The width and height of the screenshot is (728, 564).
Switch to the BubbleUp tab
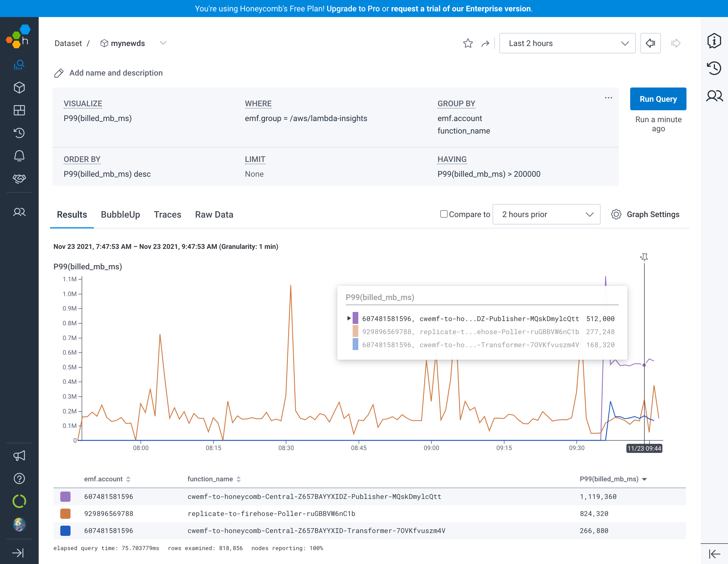120,215
